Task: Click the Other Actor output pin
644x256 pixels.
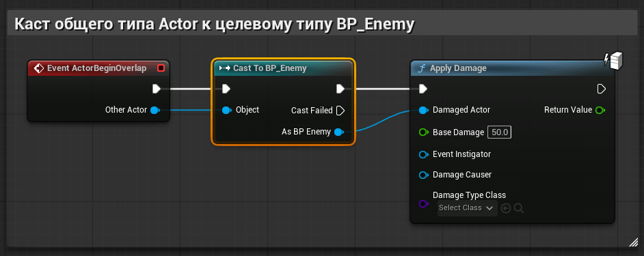Action: coord(155,110)
